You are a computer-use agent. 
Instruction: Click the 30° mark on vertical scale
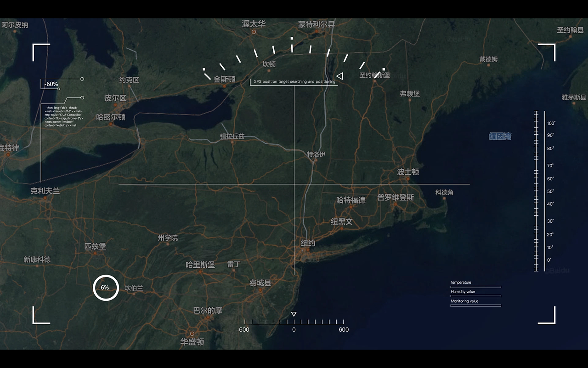[x=550, y=221]
